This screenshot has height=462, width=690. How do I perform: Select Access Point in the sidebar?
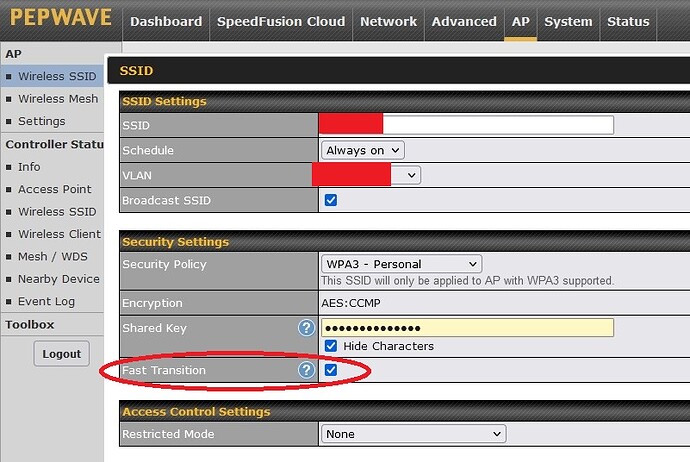[x=54, y=189]
